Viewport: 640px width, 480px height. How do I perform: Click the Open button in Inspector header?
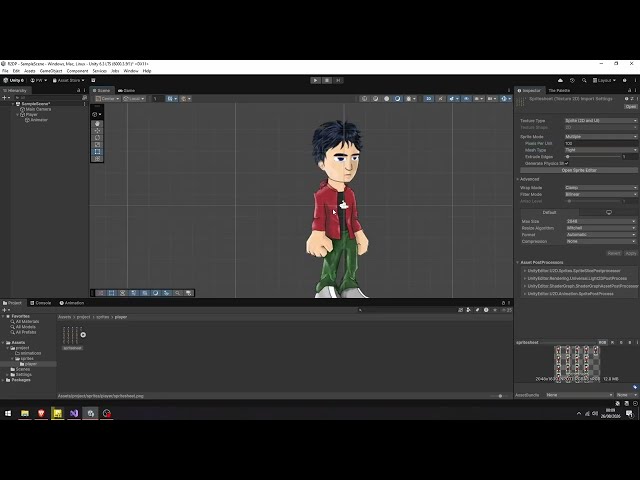(631, 107)
